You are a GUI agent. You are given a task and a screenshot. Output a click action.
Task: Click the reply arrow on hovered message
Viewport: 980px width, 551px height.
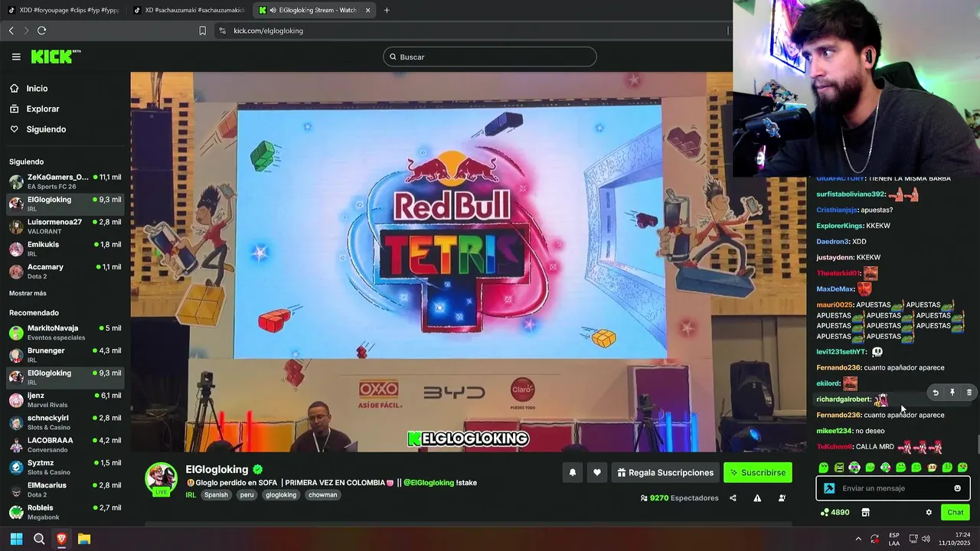[936, 393]
